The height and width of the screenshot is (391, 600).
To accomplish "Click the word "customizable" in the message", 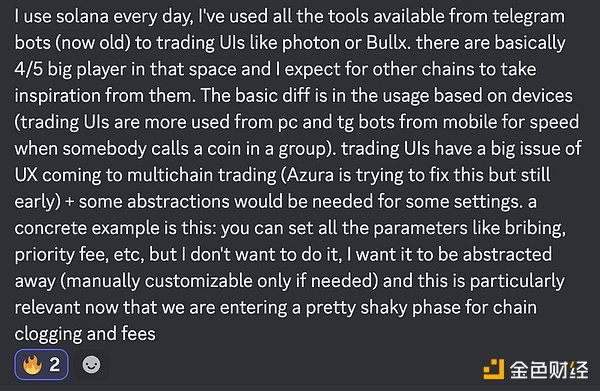I will point(199,281).
